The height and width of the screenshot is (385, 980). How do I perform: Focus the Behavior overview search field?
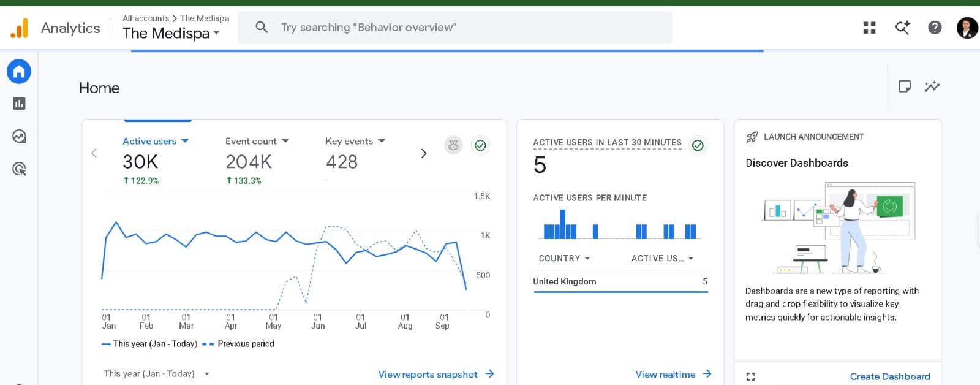point(454,28)
